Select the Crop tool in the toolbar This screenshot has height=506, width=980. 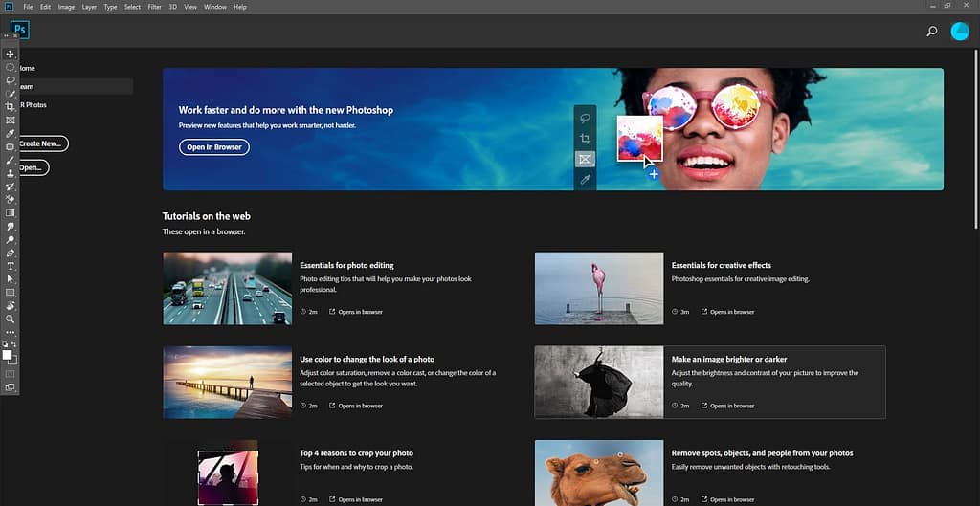(10, 107)
